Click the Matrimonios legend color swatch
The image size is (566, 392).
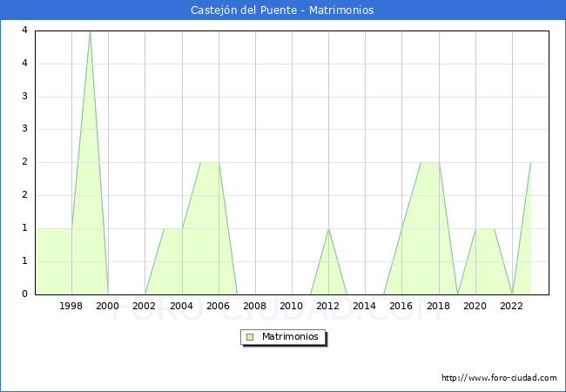pos(250,337)
